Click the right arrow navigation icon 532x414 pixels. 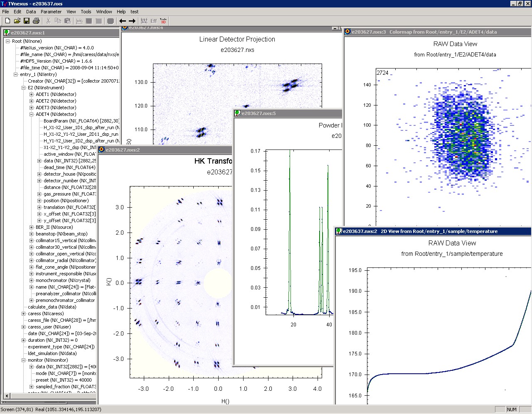[x=132, y=21]
